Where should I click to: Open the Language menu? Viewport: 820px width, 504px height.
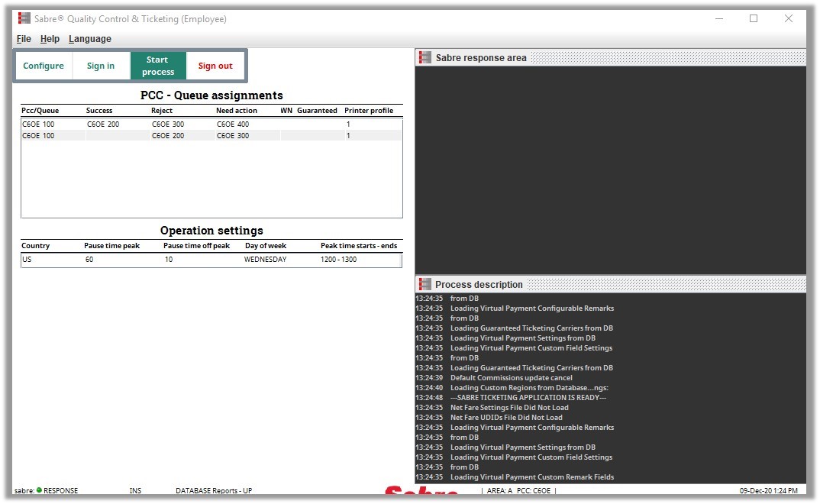[x=90, y=39]
